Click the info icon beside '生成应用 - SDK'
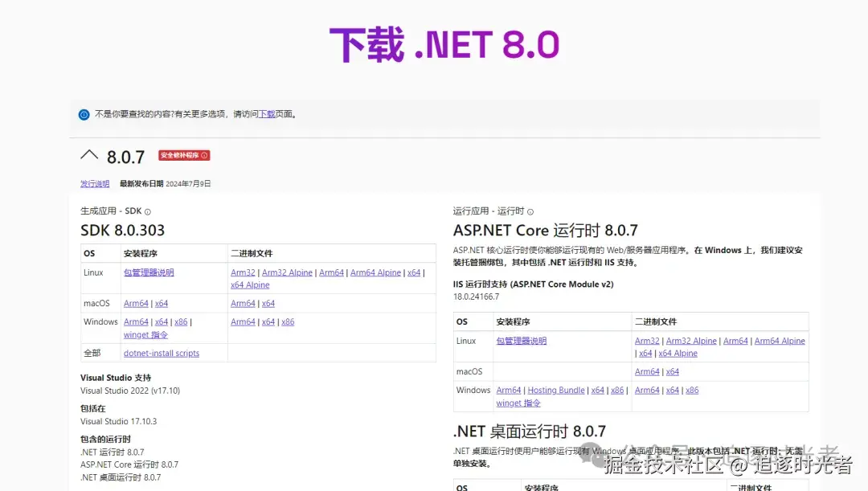 147,212
